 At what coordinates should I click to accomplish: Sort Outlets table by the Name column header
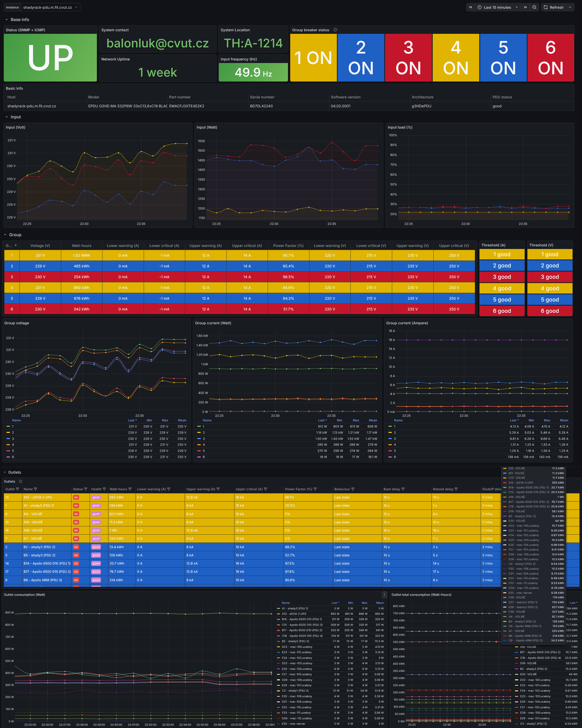click(29, 489)
